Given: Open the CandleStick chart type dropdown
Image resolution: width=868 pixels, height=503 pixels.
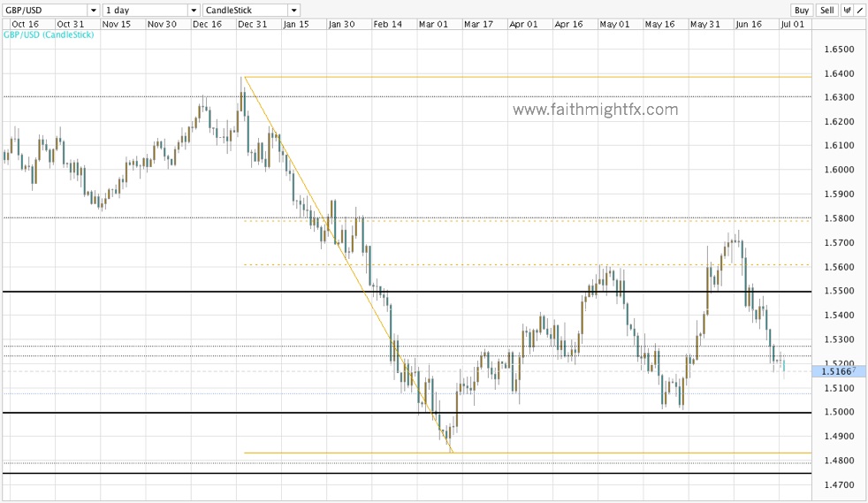Looking at the screenshot, I should (251, 10).
